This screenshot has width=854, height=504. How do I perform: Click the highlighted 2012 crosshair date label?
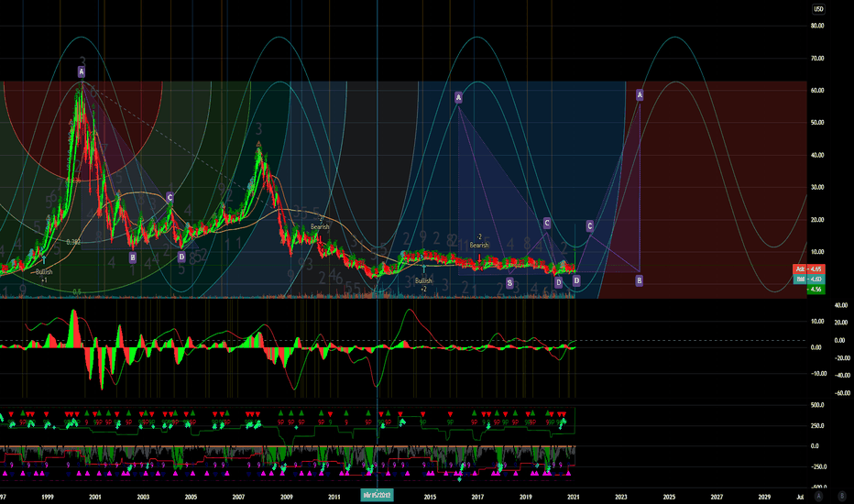tap(377, 495)
